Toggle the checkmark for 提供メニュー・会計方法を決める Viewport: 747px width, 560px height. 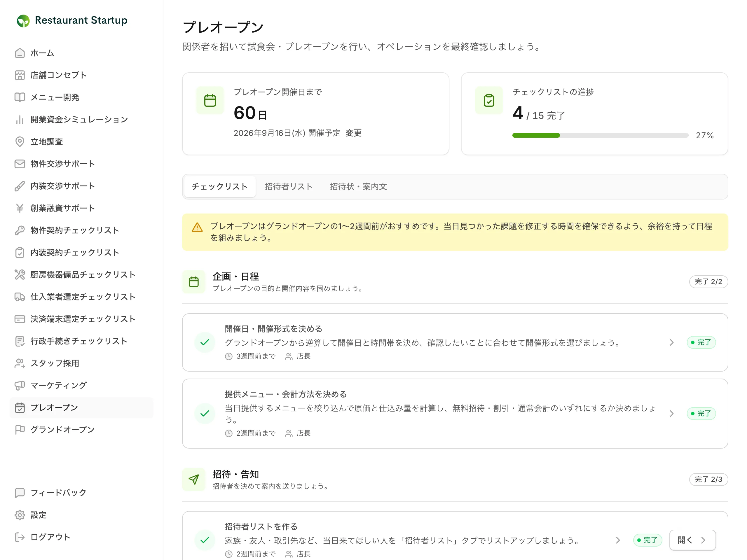tap(205, 414)
